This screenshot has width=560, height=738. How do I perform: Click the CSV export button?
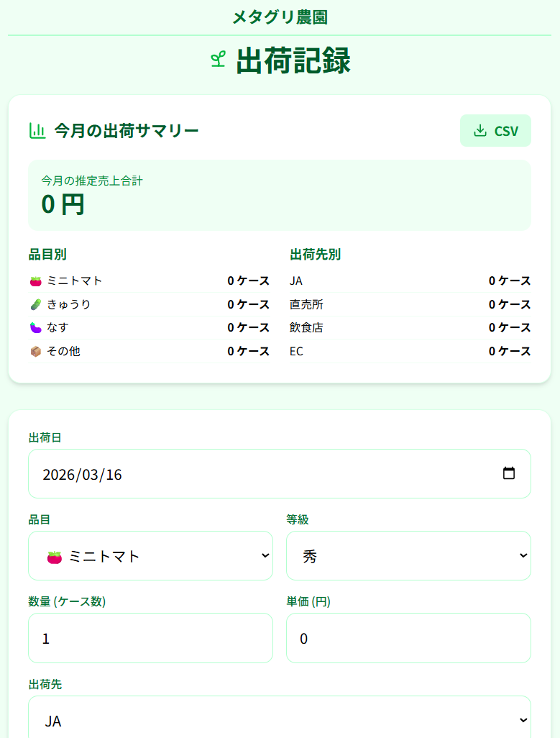[495, 130]
